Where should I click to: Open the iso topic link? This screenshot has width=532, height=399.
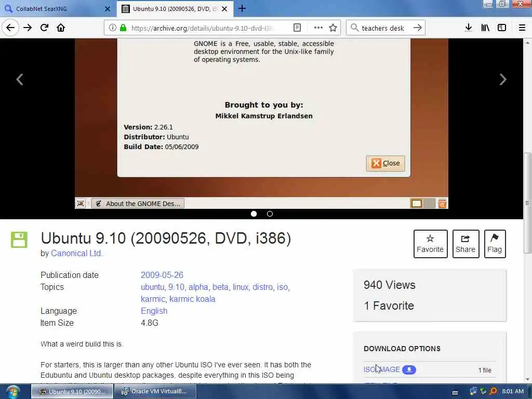283,287
